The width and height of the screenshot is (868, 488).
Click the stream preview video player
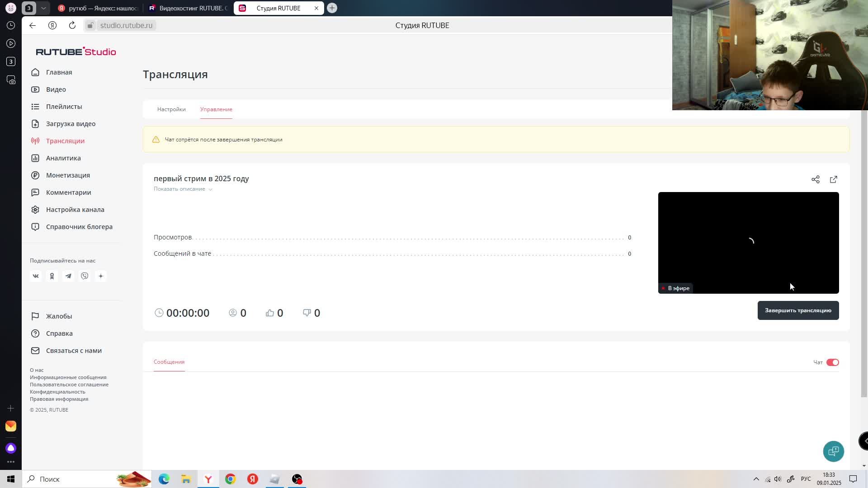click(748, 243)
